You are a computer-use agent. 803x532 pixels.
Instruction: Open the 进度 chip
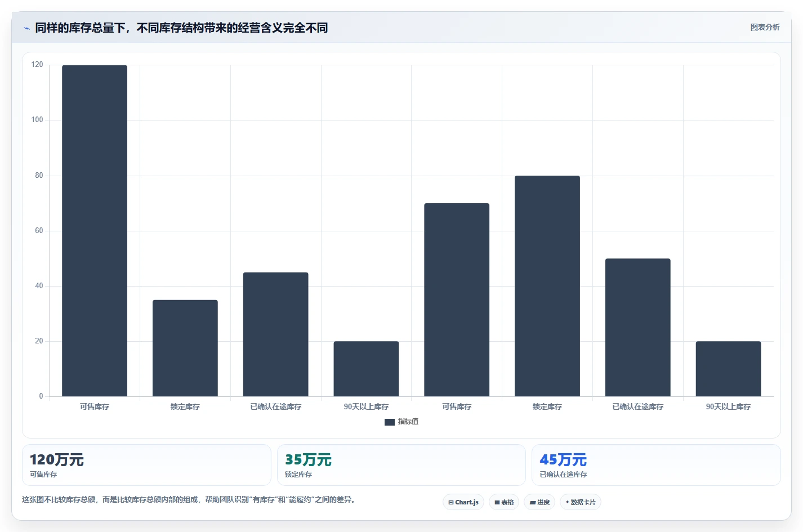(539, 502)
